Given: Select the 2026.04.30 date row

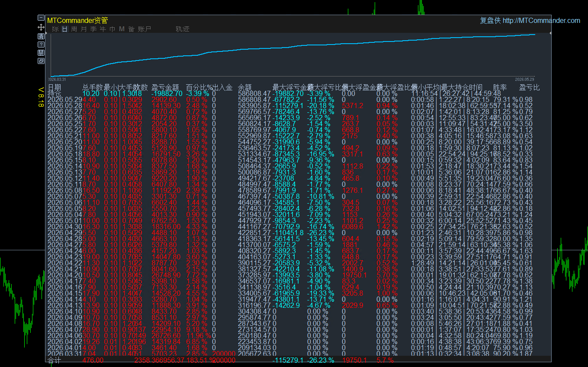Looking at the screenshot, I should [x=64, y=227].
